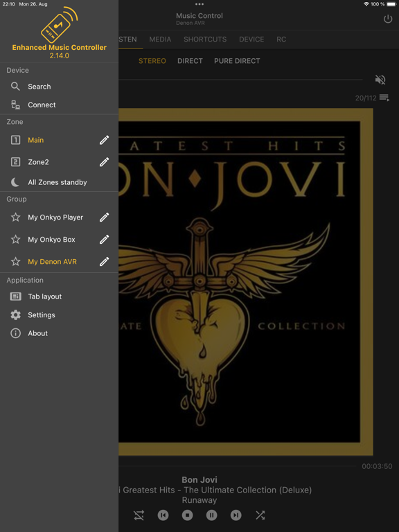This screenshot has height=532, width=399.
Task: Select the Main zone
Action: pyautogui.click(x=60, y=140)
